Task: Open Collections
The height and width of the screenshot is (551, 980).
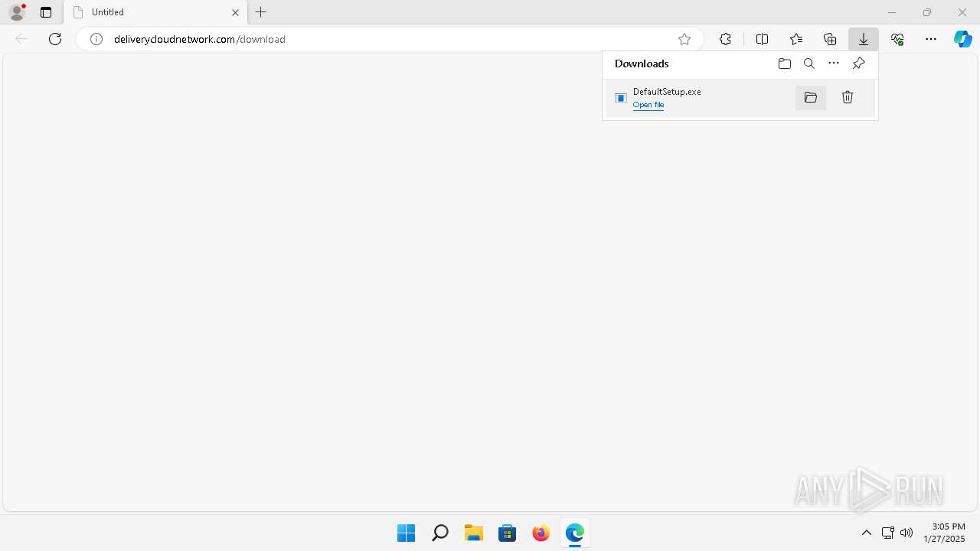Action: coord(830,39)
